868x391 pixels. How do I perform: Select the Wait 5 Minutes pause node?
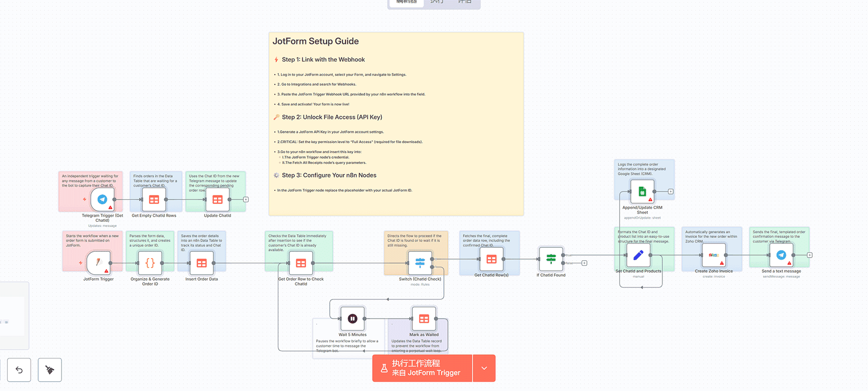(x=352, y=319)
